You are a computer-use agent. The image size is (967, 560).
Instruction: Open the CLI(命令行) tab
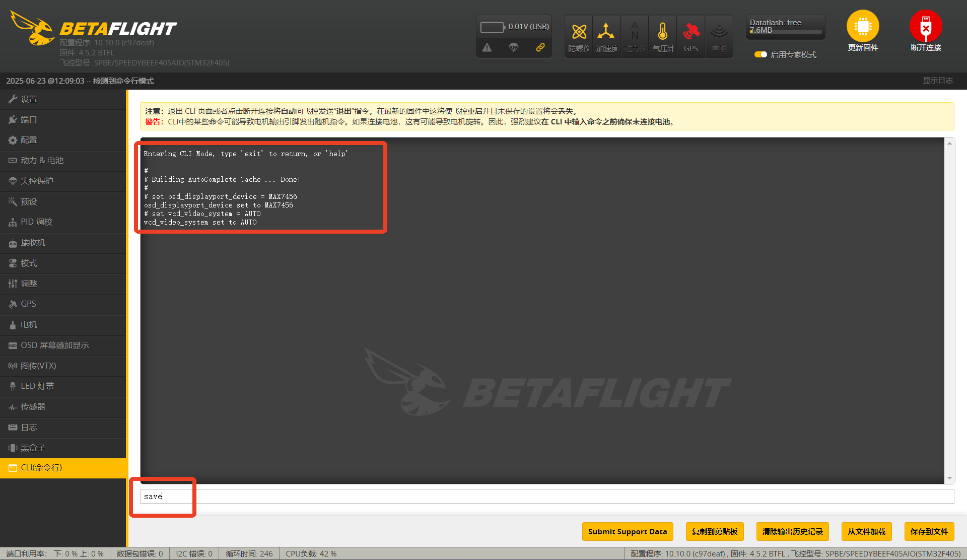tap(63, 468)
